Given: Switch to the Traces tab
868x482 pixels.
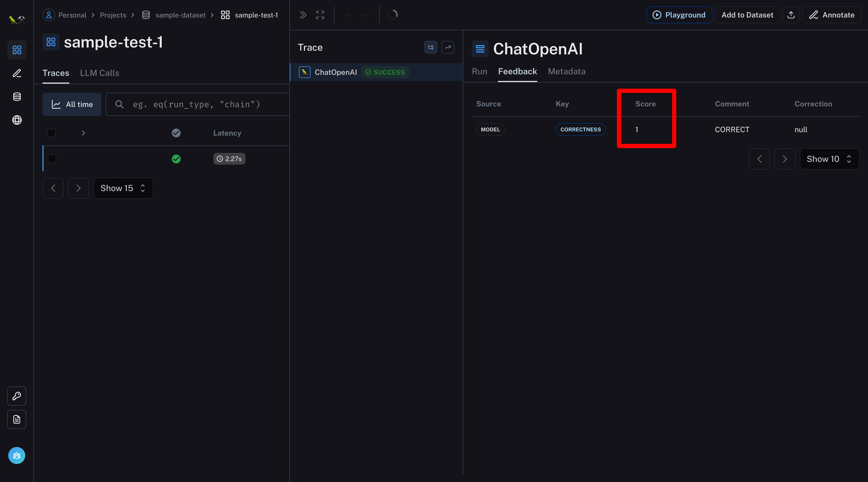Looking at the screenshot, I should (x=56, y=73).
